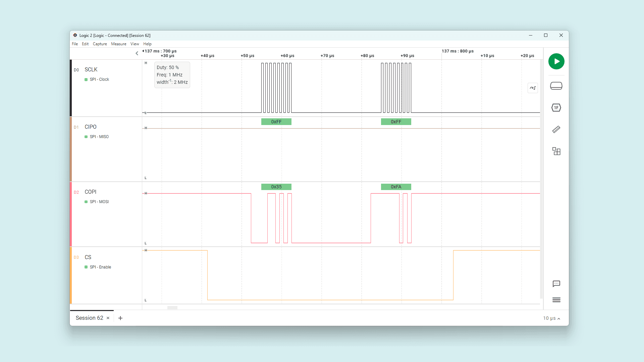Click the trigger view waveform icon

(533, 88)
